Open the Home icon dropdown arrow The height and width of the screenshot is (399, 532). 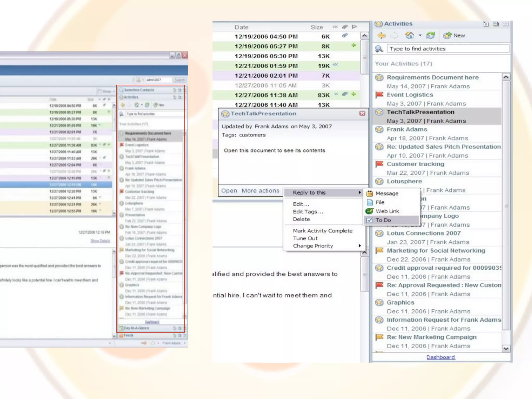pos(420,36)
